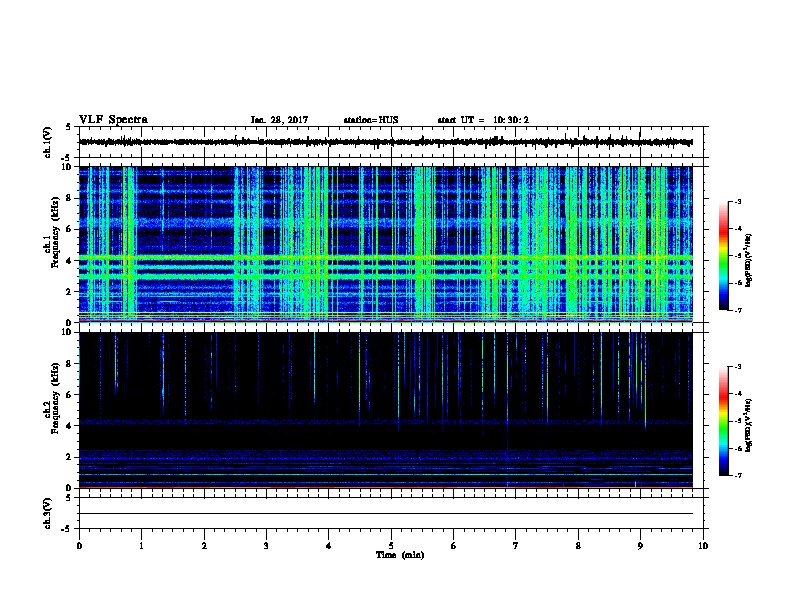Click the bright 4 kHz band in ch.1 spectrogram
Screen dimensions: 792x612
[x=385, y=259]
